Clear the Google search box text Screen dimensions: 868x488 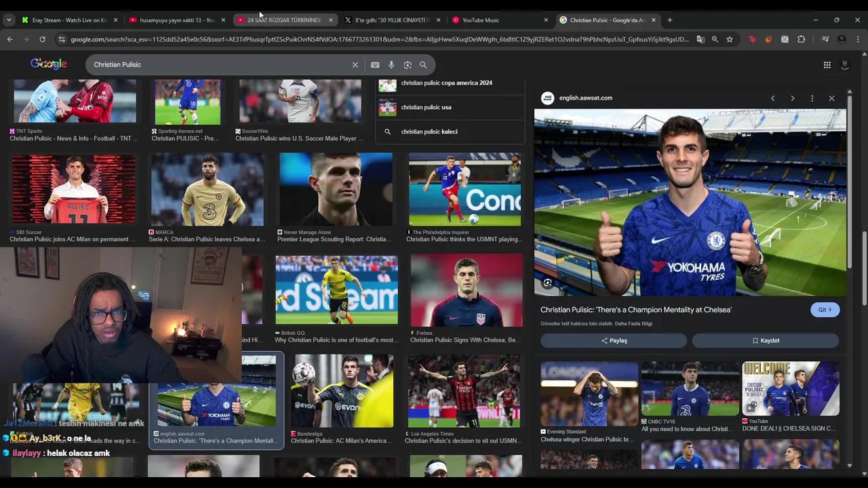[x=355, y=65]
